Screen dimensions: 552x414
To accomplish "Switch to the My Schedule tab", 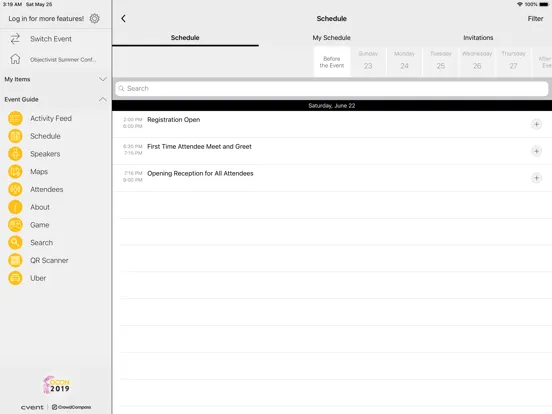I will 332,38.
